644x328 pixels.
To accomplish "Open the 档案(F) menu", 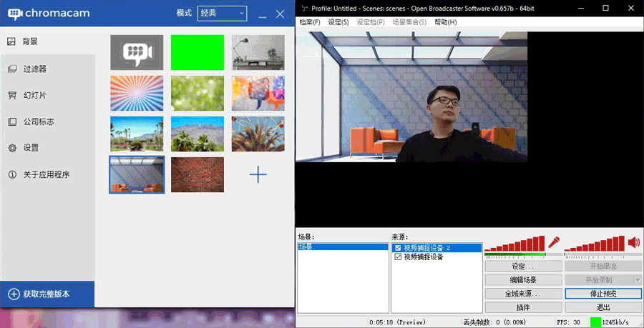I will click(310, 22).
